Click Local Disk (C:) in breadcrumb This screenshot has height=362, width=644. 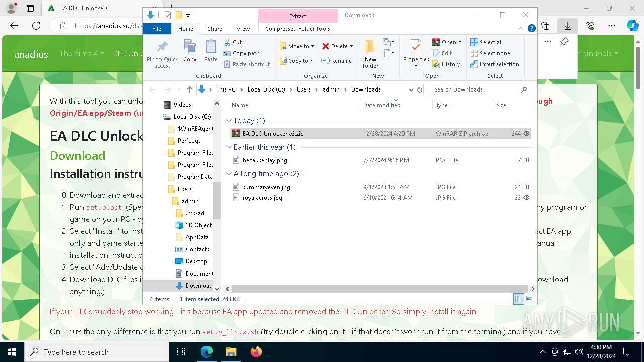pyautogui.click(x=266, y=89)
